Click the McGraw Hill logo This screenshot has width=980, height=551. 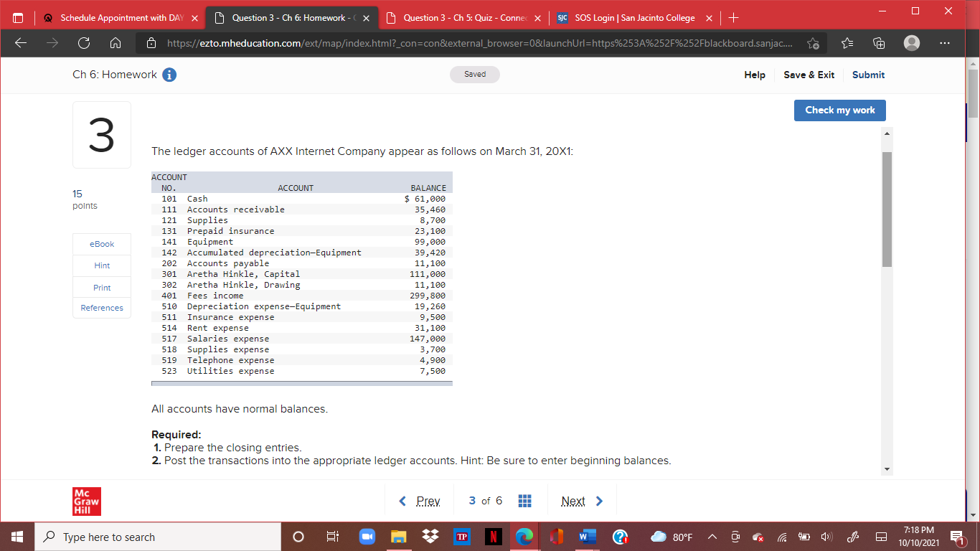pos(87,501)
